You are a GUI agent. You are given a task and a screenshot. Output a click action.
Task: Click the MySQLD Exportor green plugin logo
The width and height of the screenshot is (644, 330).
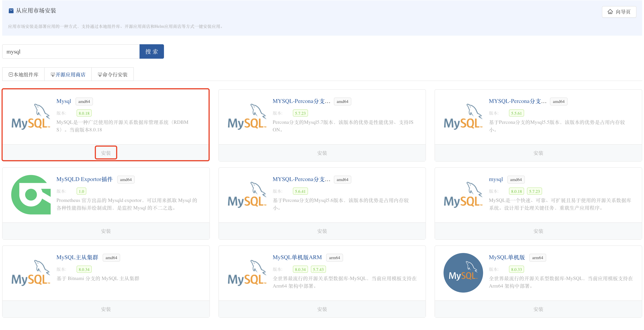[x=31, y=195]
